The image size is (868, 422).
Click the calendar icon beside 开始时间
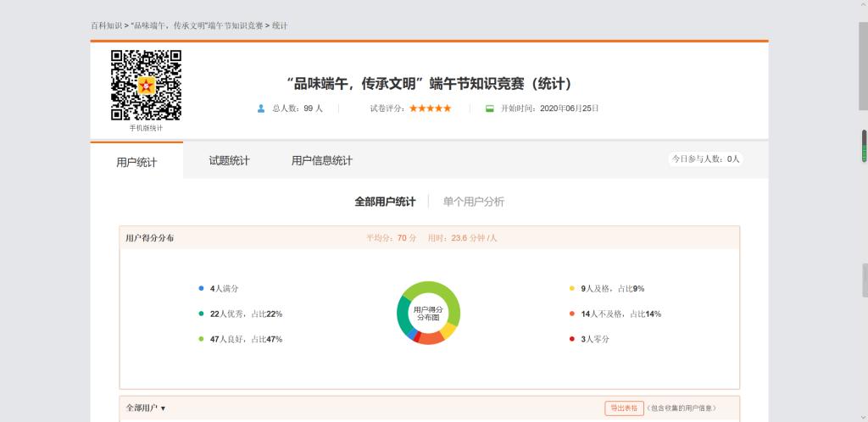click(489, 108)
